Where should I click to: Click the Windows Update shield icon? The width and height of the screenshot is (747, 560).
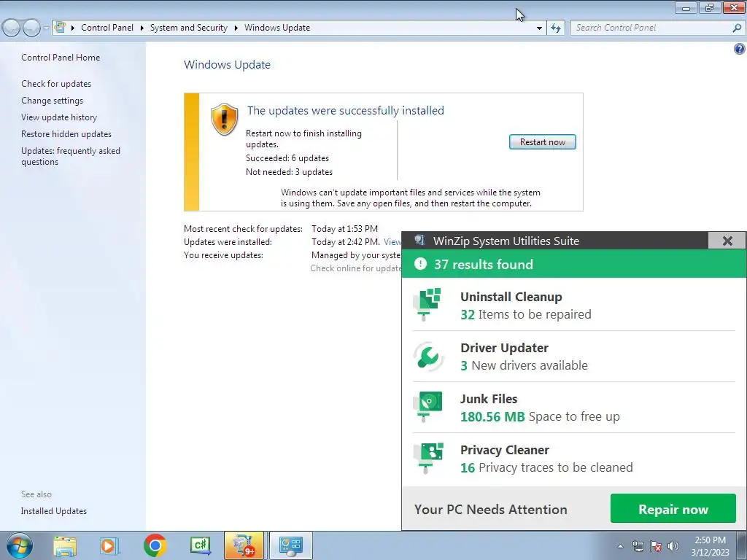pyautogui.click(x=224, y=119)
